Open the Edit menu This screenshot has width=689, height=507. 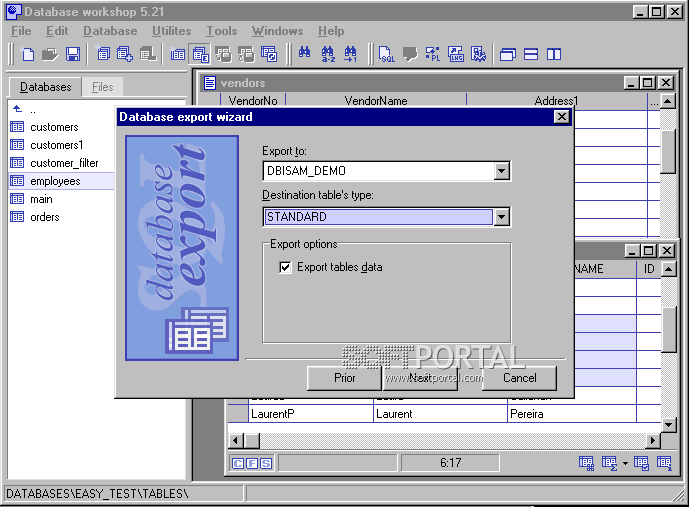[57, 31]
